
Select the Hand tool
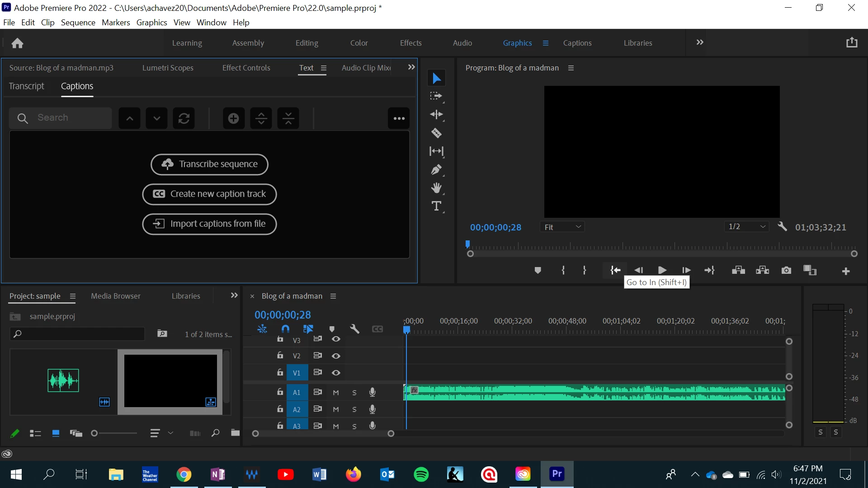(x=436, y=188)
